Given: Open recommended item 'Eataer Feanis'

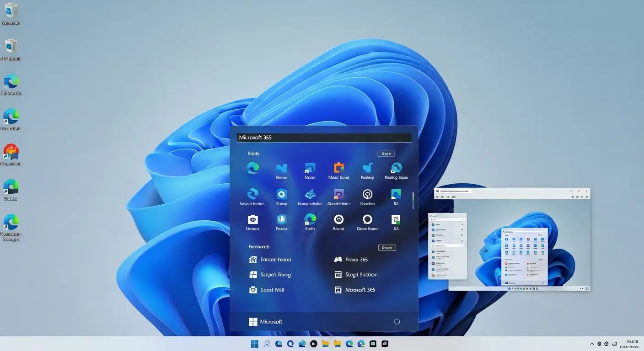Looking at the screenshot, I should click(x=270, y=259).
